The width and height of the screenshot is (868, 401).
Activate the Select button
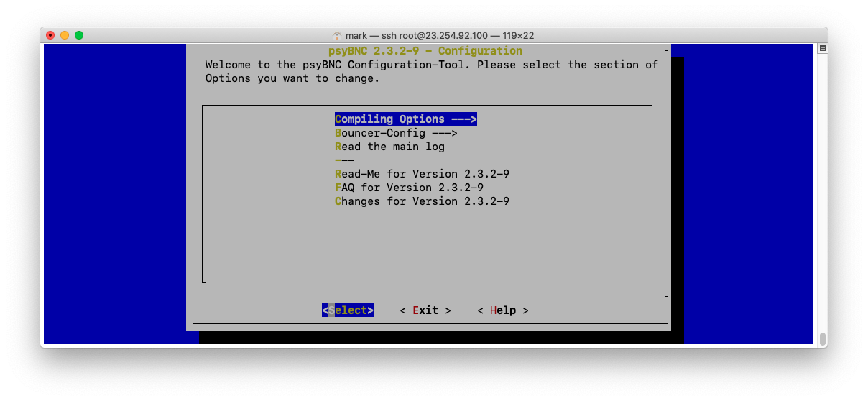pos(348,310)
